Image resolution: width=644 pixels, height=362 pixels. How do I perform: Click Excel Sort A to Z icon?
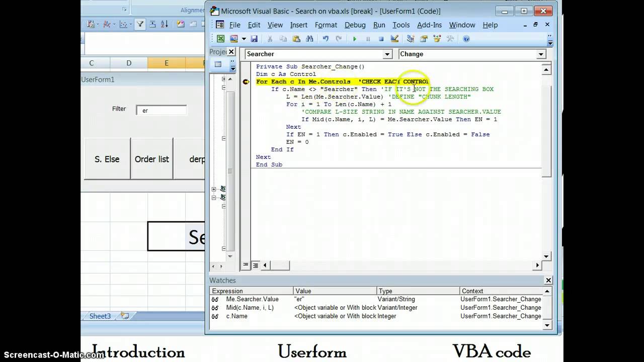(165, 24)
